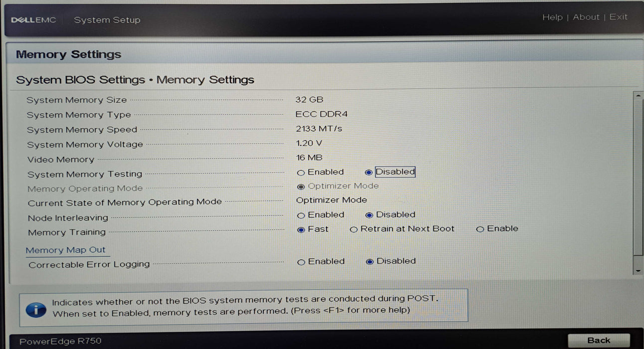Select Retrain at Next Boot option

click(354, 229)
